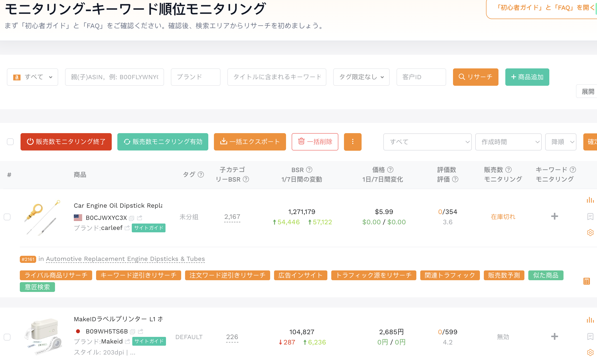The image size is (597, 364).
Task: Open the orange three-dot more actions button
Action: pos(353,142)
